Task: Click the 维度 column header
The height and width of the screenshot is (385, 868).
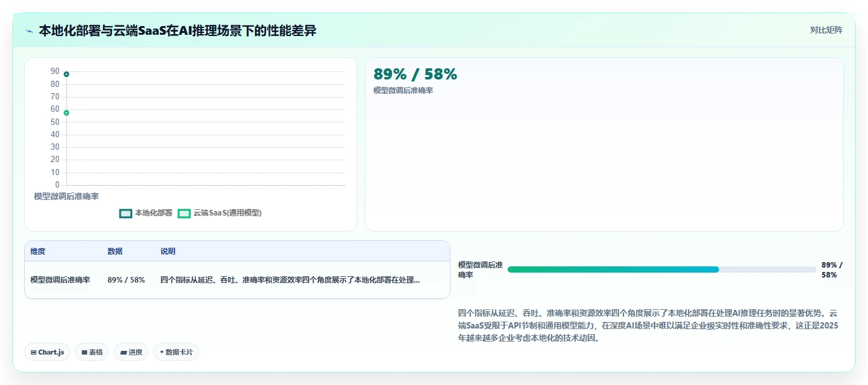Action: pos(38,251)
